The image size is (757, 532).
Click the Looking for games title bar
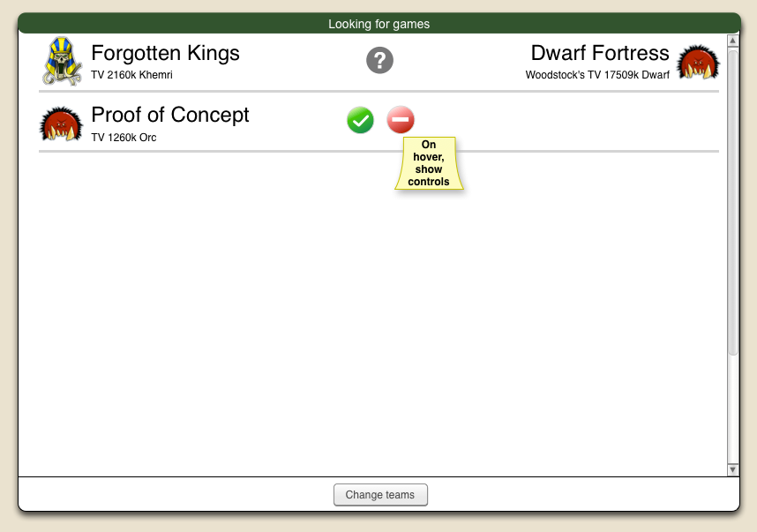(379, 24)
